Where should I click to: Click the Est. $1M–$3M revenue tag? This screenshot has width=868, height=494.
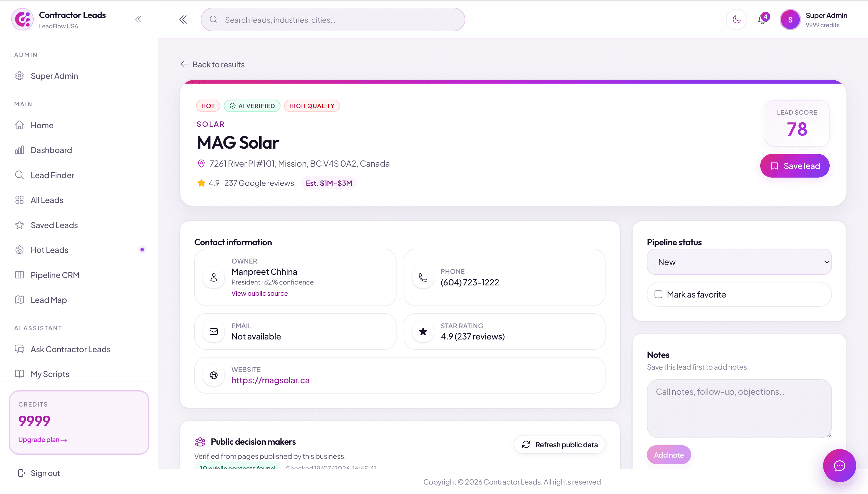coord(329,183)
